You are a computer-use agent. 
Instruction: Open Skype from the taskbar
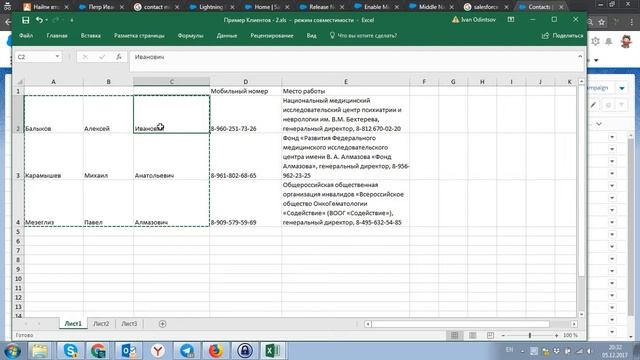click(70, 351)
